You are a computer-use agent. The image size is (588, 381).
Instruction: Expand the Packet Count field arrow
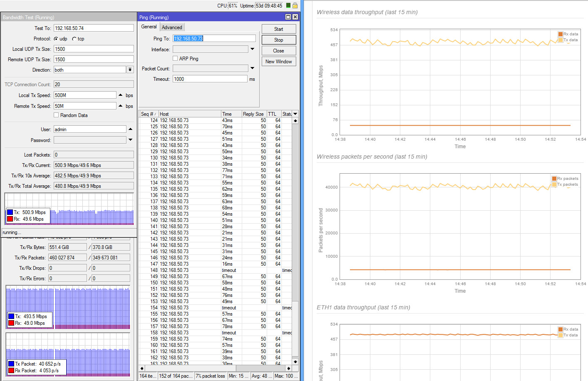252,68
